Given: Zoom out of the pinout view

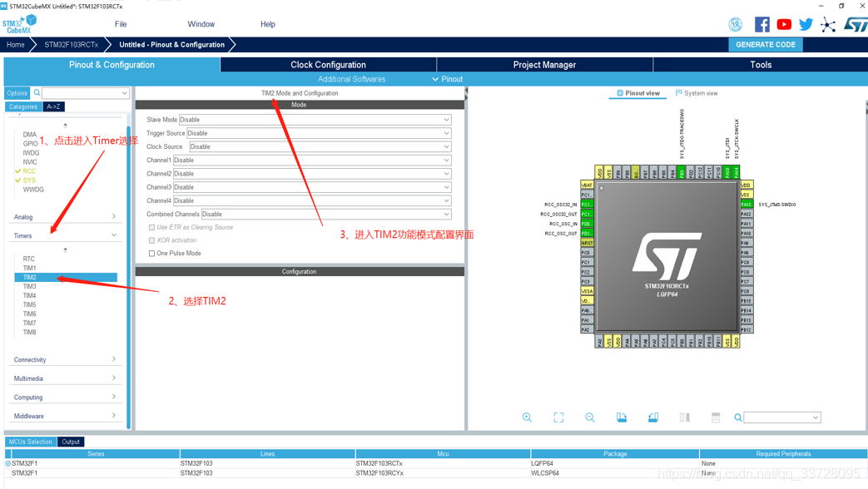Looking at the screenshot, I should (590, 417).
